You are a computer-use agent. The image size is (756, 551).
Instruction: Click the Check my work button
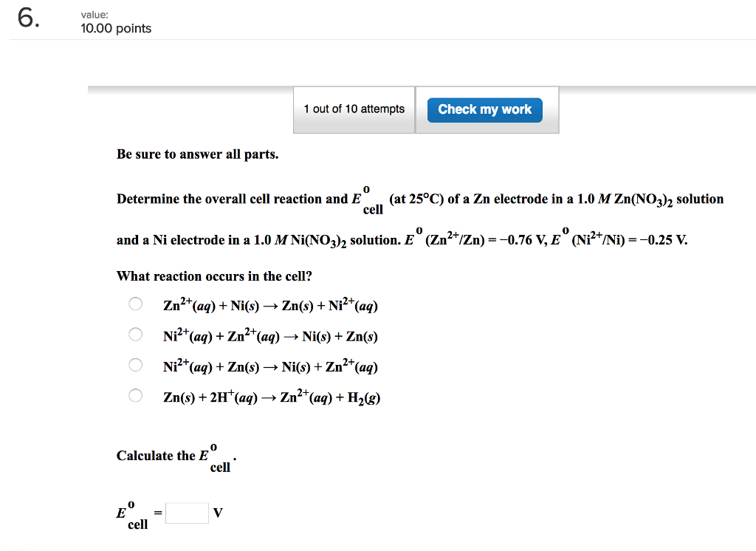pyautogui.click(x=484, y=109)
